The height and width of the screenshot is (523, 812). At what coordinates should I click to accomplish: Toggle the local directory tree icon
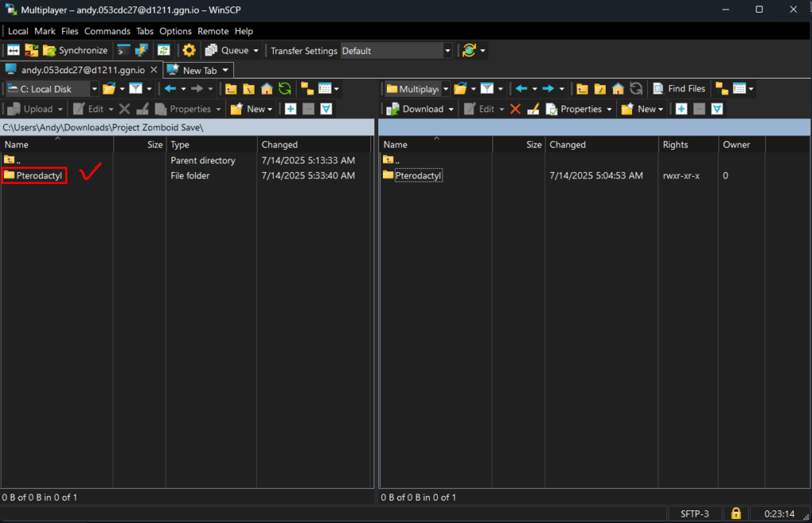coord(307,89)
